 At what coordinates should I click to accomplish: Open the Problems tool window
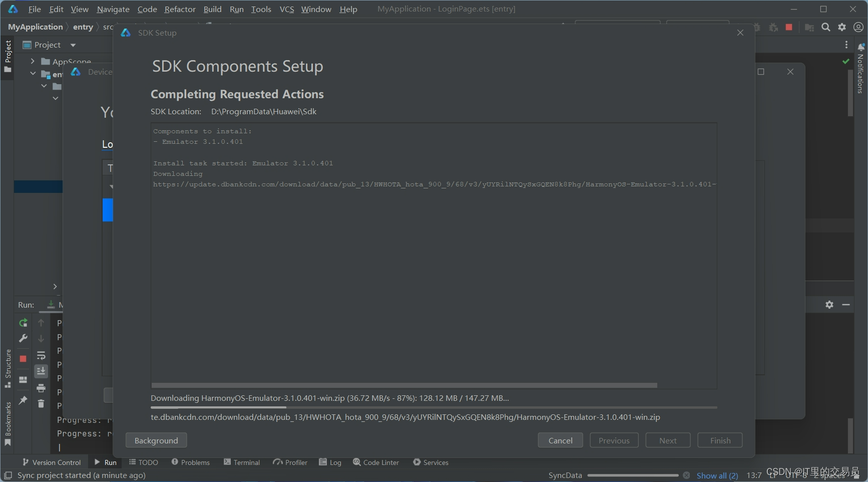191,462
